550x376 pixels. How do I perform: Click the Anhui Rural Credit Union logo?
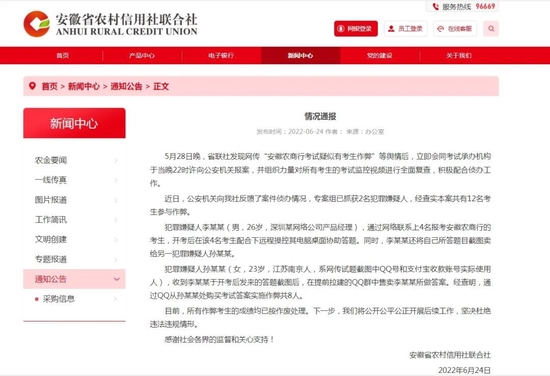[110, 24]
